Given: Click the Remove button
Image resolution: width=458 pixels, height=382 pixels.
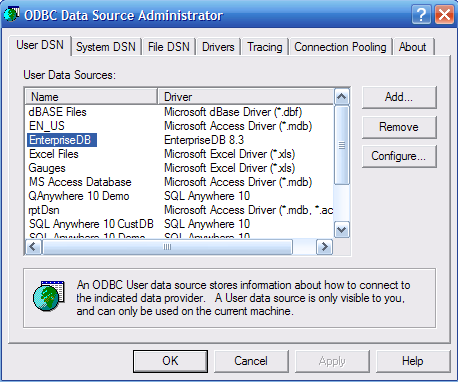Looking at the screenshot, I should pos(399,127).
